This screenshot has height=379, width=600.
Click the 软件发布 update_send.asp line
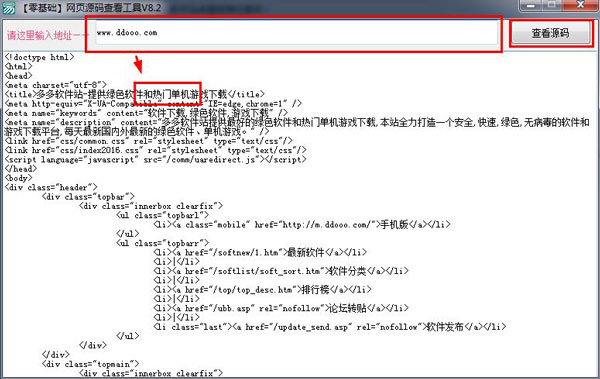(x=330, y=327)
